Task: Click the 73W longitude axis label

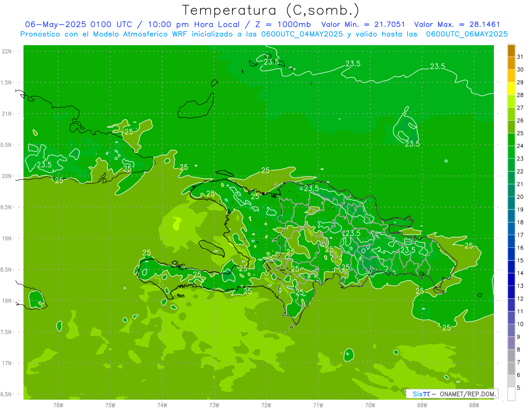Action: (x=214, y=405)
